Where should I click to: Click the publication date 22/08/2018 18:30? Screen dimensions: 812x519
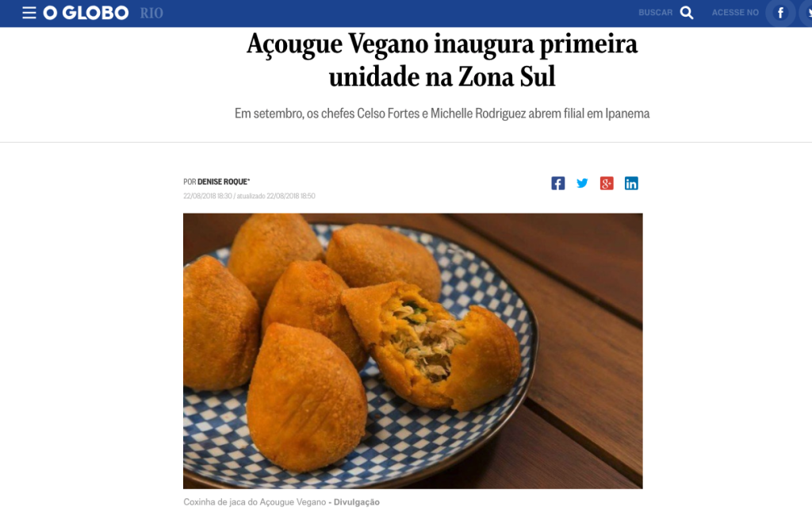coord(207,196)
